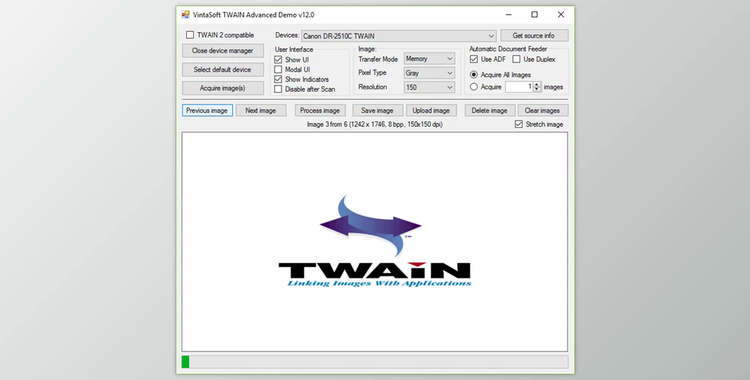Open the Devices dropdown showing Canon DR-2510C TWAIN

[x=398, y=36]
